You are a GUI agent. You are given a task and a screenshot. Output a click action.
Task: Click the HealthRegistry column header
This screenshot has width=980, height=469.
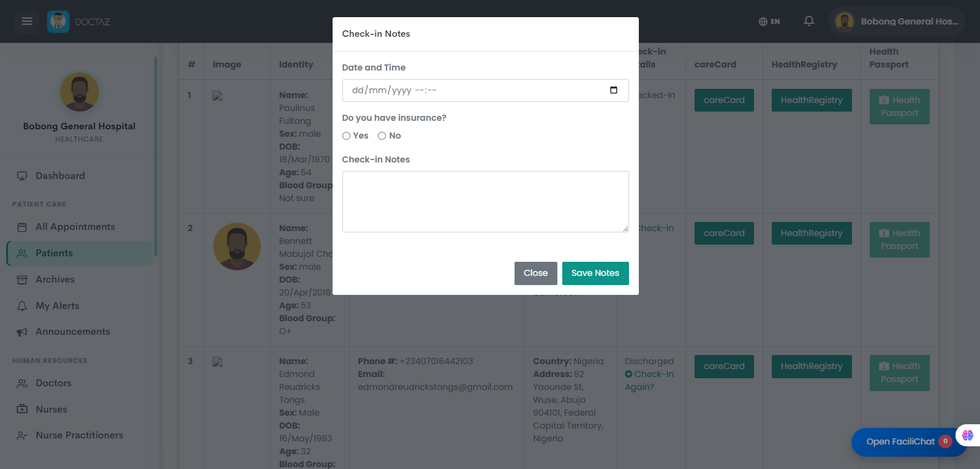click(804, 64)
